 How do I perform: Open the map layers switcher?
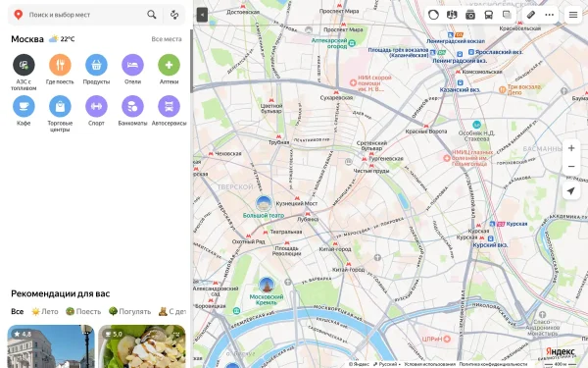pyautogui.click(x=507, y=15)
